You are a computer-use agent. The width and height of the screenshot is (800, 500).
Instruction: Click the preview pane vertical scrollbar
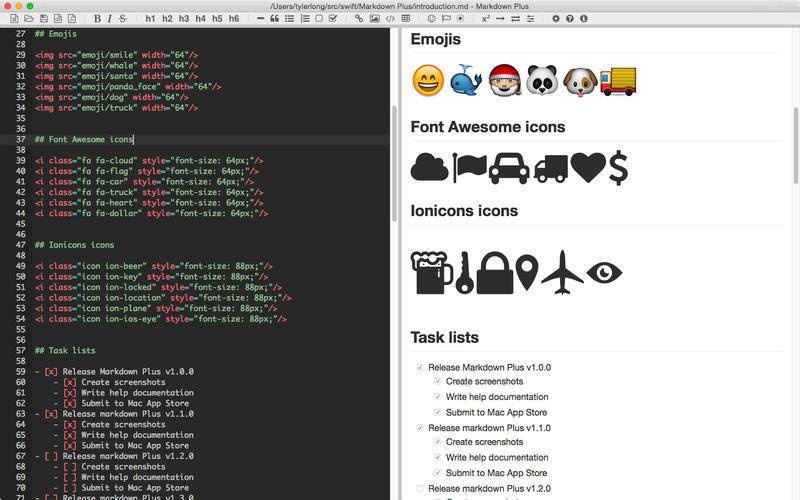coord(796,145)
